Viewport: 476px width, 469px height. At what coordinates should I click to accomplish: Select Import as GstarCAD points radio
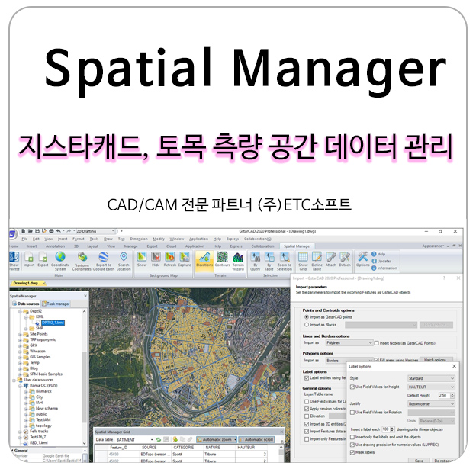pyautogui.click(x=307, y=317)
